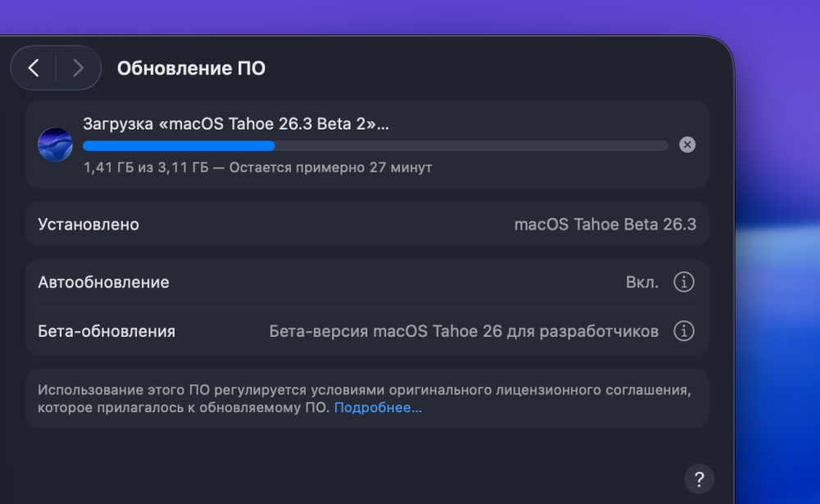Select installed version macOS Tahoe Beta 26.3
820x504 pixels.
click(x=605, y=225)
